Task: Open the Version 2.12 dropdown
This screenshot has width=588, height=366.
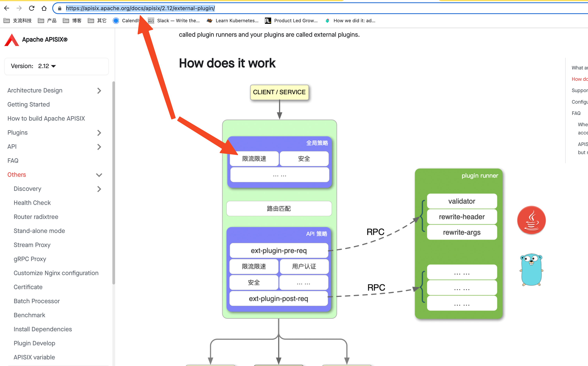Action: [56, 66]
